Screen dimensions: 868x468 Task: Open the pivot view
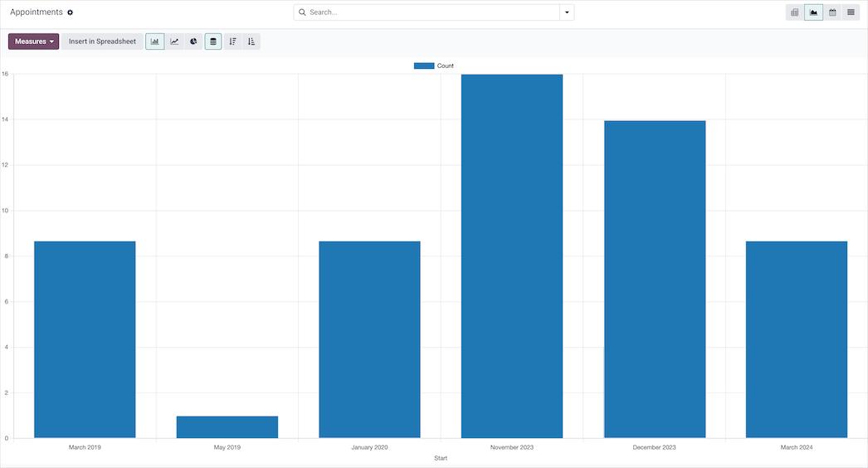coord(795,12)
